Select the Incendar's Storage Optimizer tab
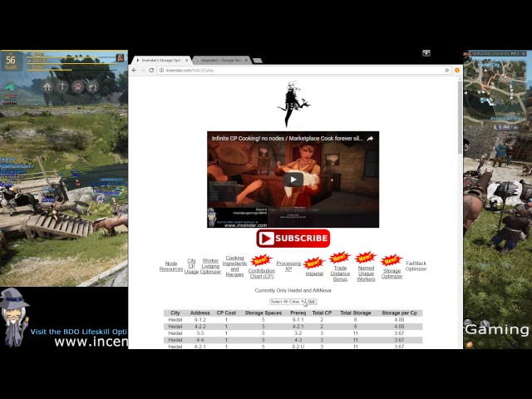532x399 pixels. [160, 61]
